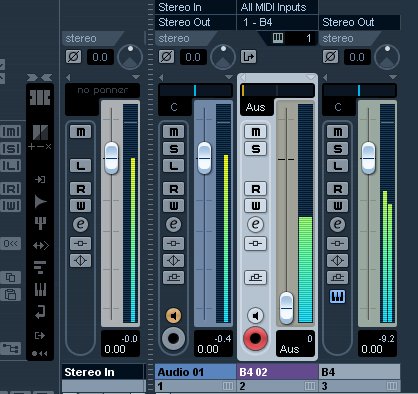Click the B4 channel 0.00 volume value
The height and width of the screenshot is (394, 418).
point(372,349)
